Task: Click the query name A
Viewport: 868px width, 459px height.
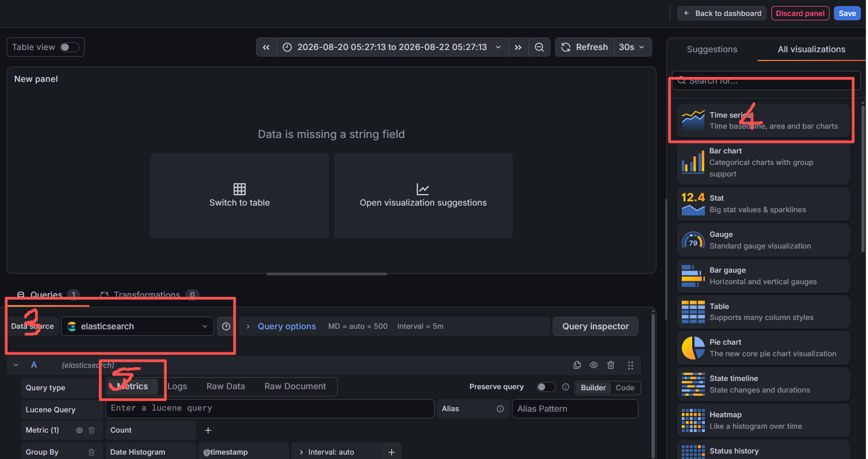Action: pyautogui.click(x=34, y=365)
